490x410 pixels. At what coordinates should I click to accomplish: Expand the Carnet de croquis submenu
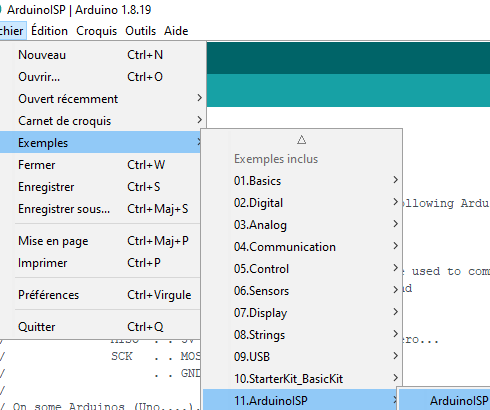(103, 121)
